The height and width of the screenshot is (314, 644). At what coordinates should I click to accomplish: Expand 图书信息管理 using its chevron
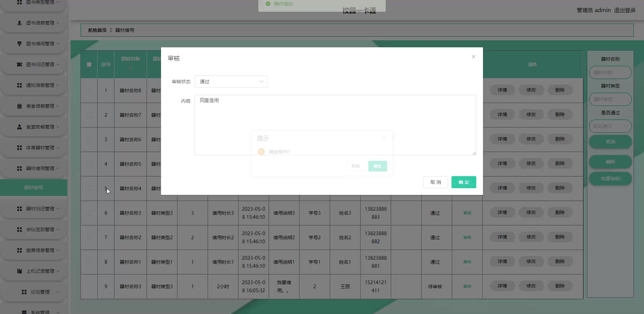[x=58, y=23]
